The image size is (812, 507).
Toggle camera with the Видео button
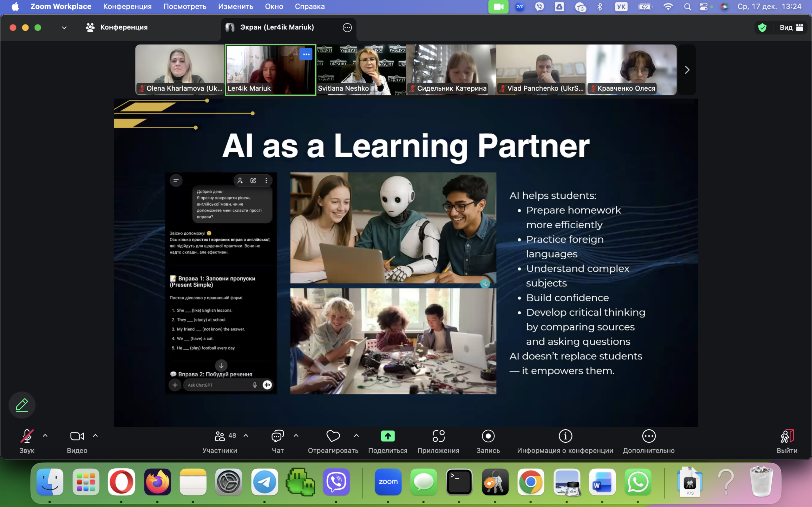(77, 436)
